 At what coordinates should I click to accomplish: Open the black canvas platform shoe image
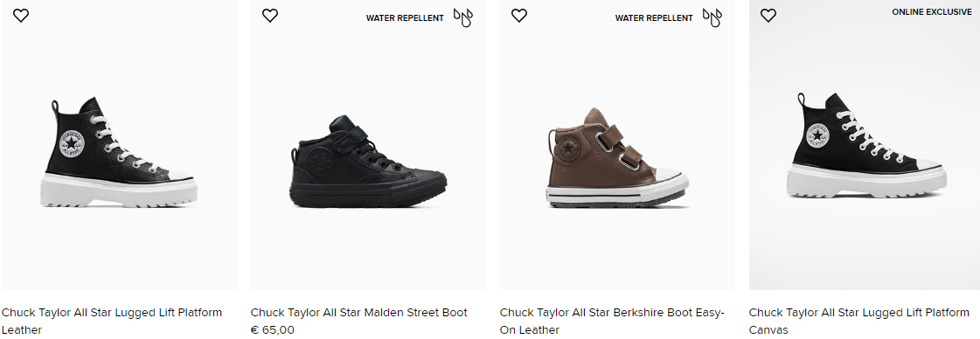coord(866,145)
